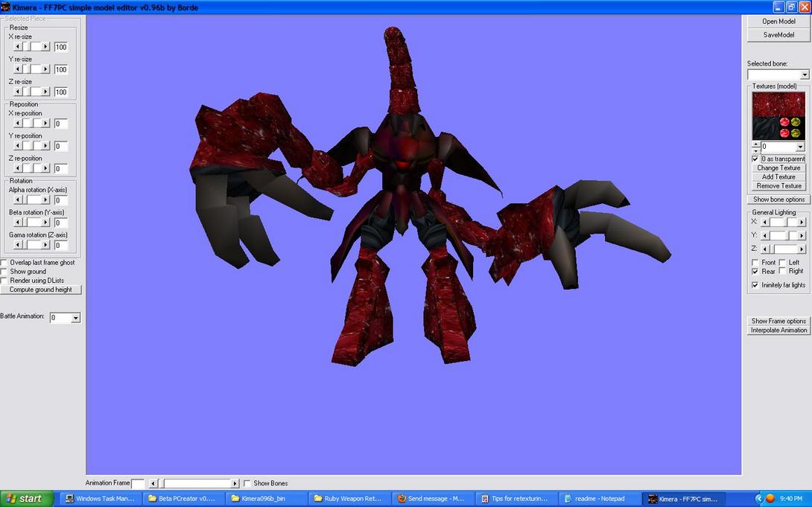812x507 pixels.
Task: Click X re-size left arrow
Action: [x=18, y=47]
